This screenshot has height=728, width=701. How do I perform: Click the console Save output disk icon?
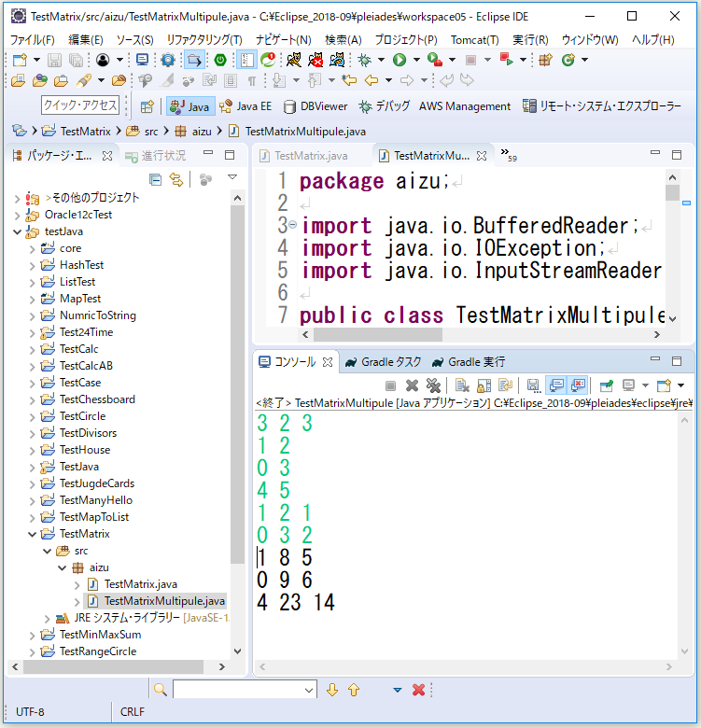[533, 385]
